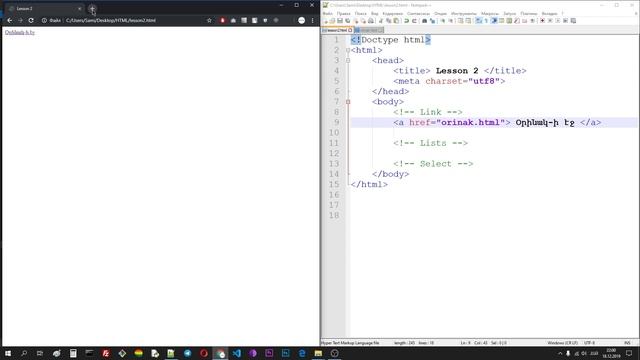Click the Cut scissors toolbar icon
The image size is (640, 360).
point(381,21)
